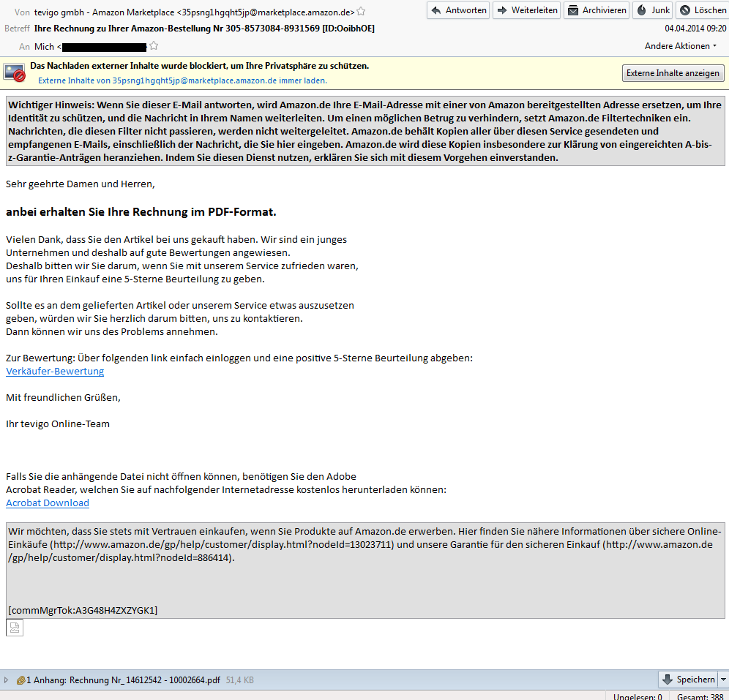Image resolution: width=729 pixels, height=700 pixels.
Task: Star the recipient Mich contact
Action: pos(154,46)
